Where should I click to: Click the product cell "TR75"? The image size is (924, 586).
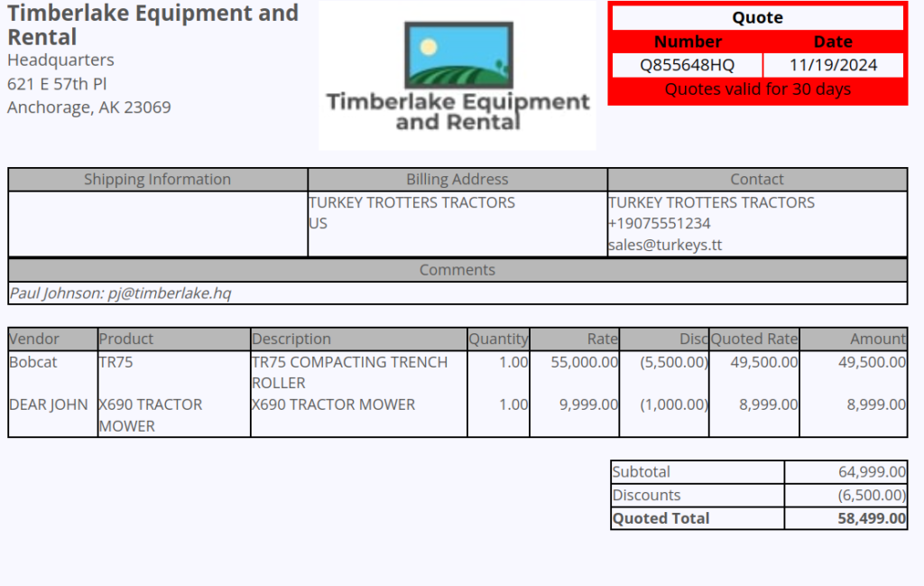[x=116, y=362]
